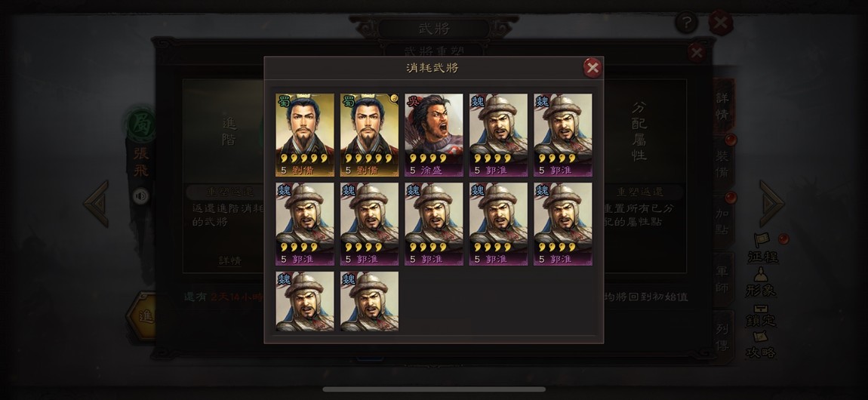Go to previous general with left arrow

pyautogui.click(x=97, y=203)
